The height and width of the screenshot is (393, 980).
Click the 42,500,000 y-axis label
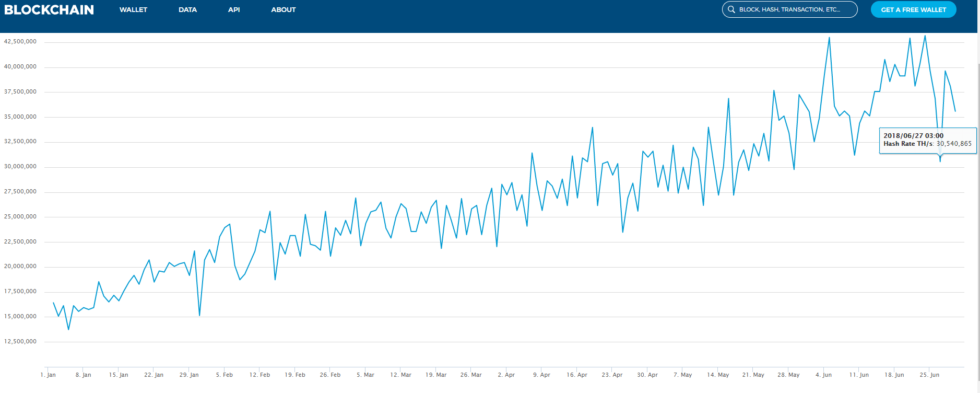[20, 41]
